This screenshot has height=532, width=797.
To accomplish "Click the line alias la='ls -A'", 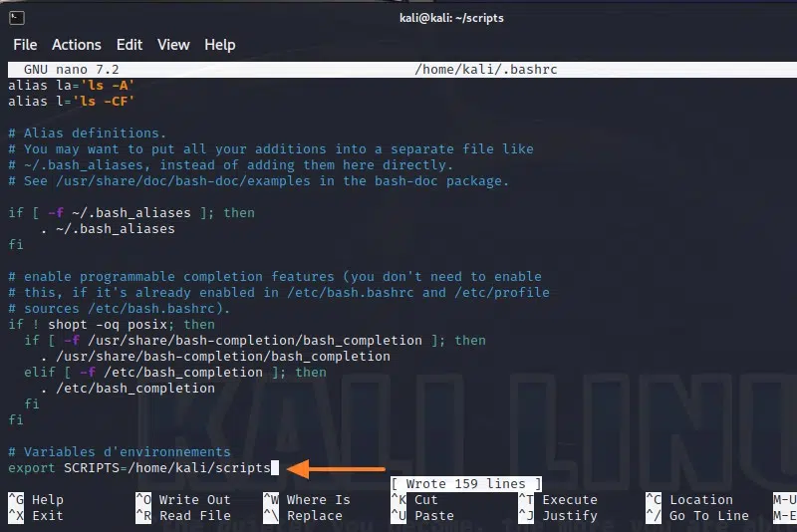I will pos(71,86).
